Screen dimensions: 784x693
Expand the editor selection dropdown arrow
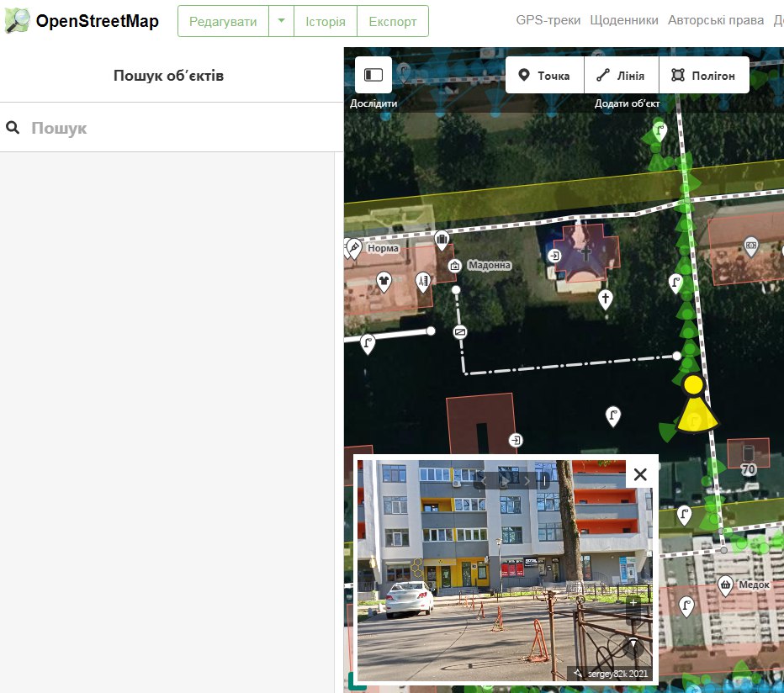tap(282, 21)
